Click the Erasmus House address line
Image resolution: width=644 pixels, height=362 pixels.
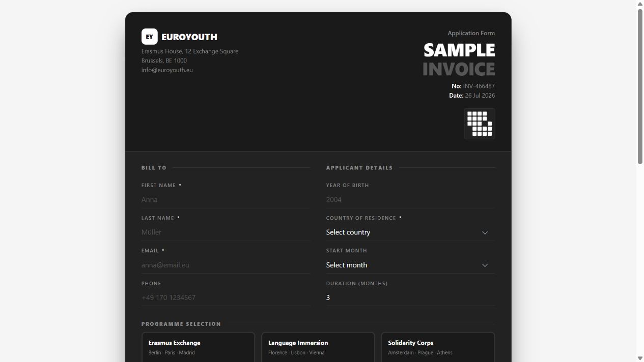(x=190, y=51)
